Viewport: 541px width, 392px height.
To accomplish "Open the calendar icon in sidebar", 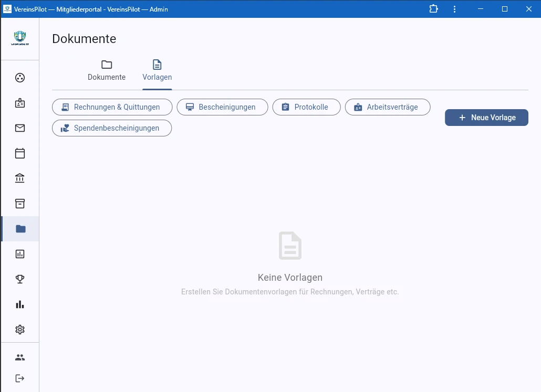I will (x=20, y=153).
